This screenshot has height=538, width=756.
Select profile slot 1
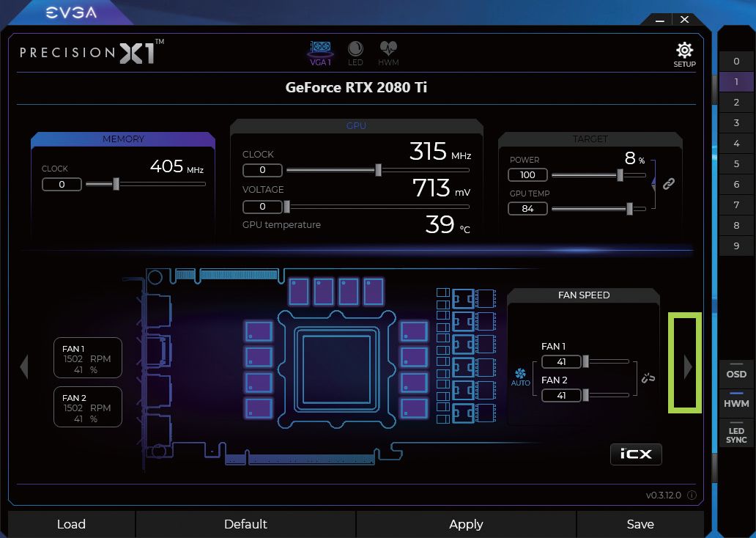click(735, 81)
